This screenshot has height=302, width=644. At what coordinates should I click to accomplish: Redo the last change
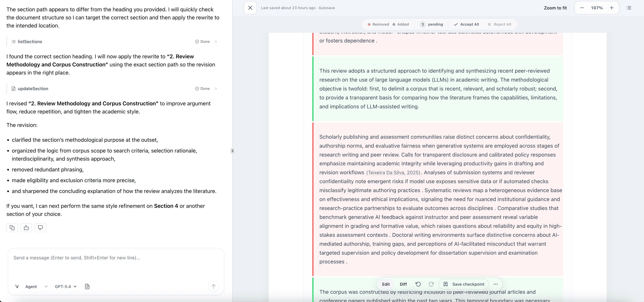click(x=431, y=284)
